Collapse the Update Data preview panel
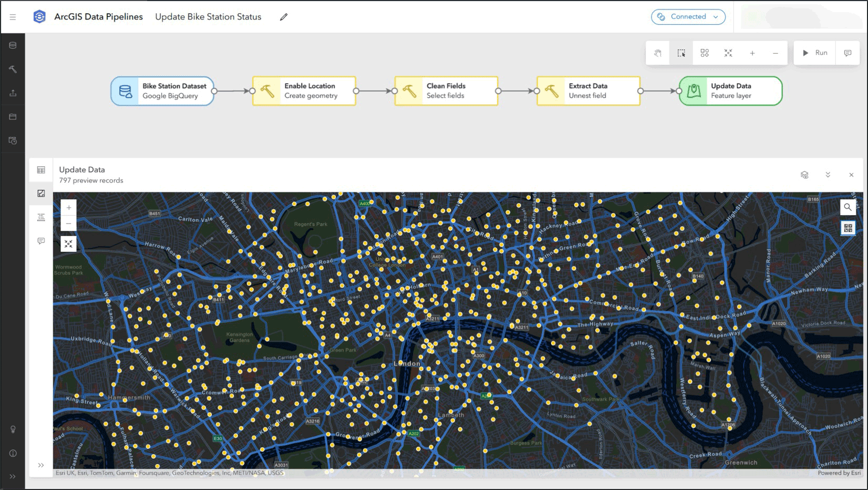This screenshot has width=868, height=490. pyautogui.click(x=828, y=175)
